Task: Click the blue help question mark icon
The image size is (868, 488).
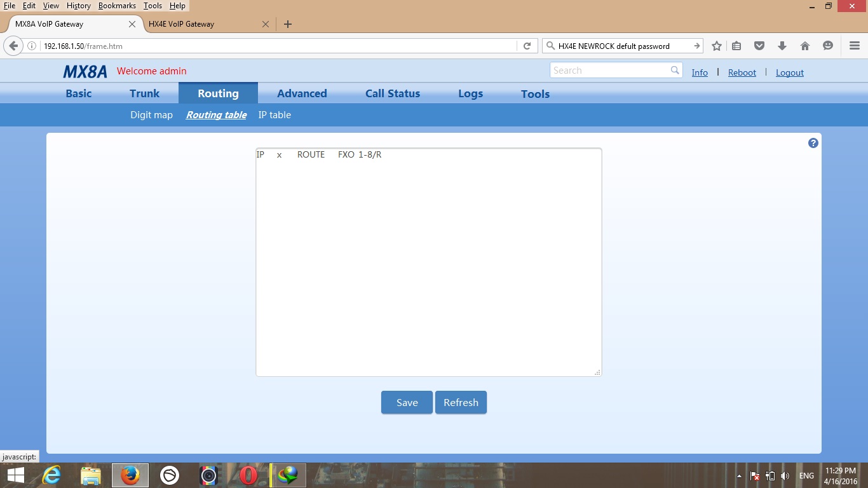Action: point(813,143)
